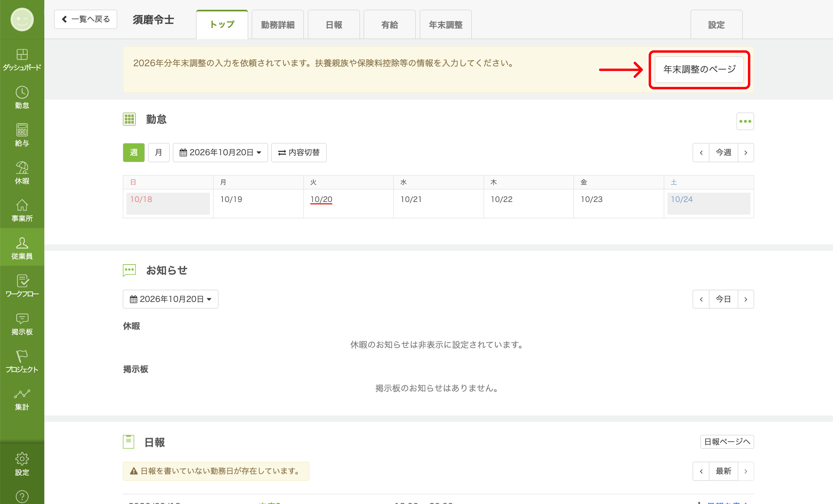Switch to 有給 tab

point(390,25)
